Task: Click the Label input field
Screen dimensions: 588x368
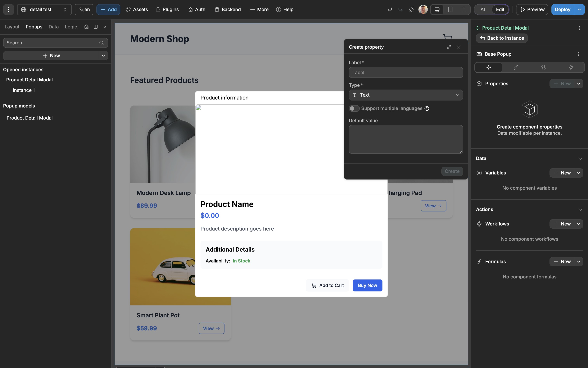Action: (x=406, y=72)
